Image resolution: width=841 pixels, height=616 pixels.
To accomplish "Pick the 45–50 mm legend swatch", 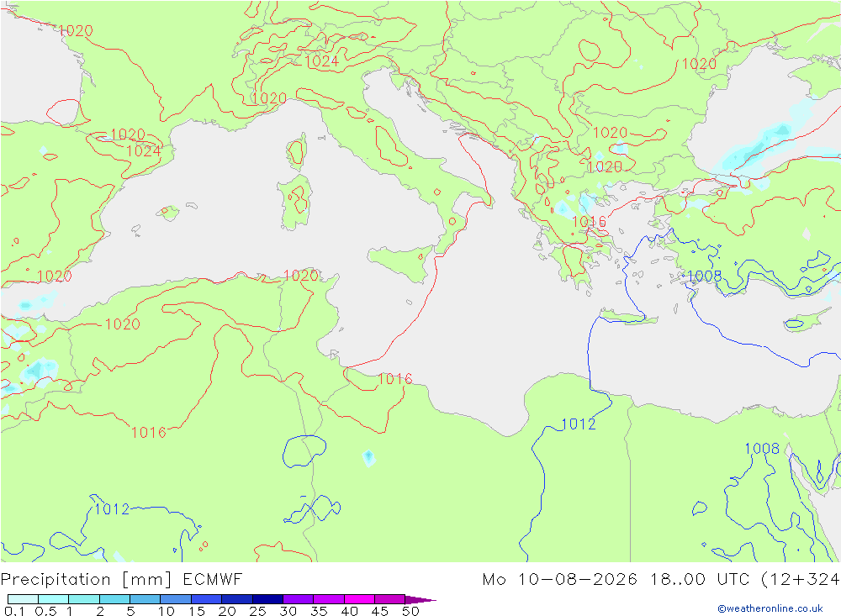I will click(x=390, y=599).
